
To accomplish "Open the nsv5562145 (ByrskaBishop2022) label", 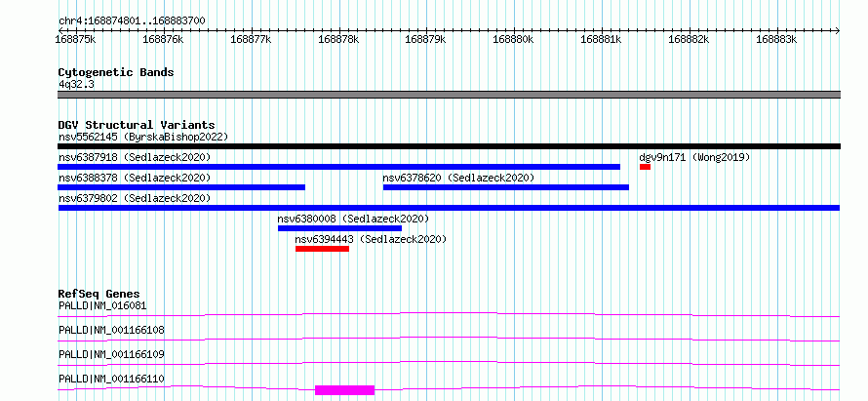I will coord(143,137).
